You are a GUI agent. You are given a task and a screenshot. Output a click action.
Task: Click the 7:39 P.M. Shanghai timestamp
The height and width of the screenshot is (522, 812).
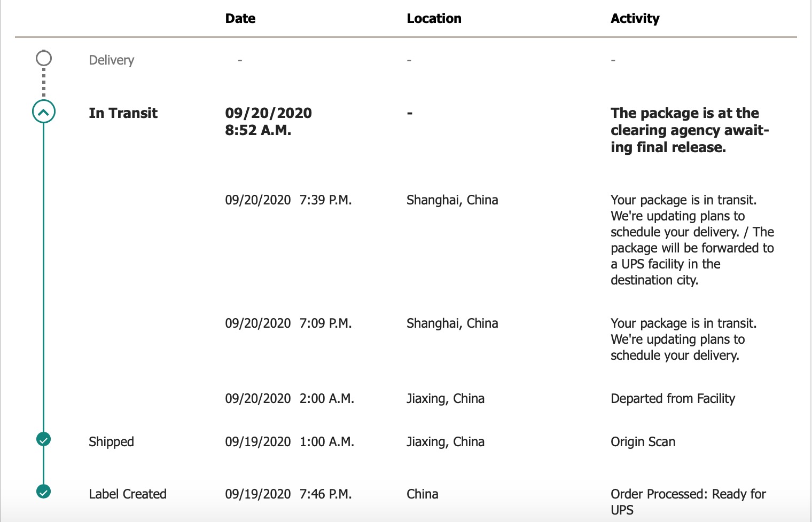[288, 200]
